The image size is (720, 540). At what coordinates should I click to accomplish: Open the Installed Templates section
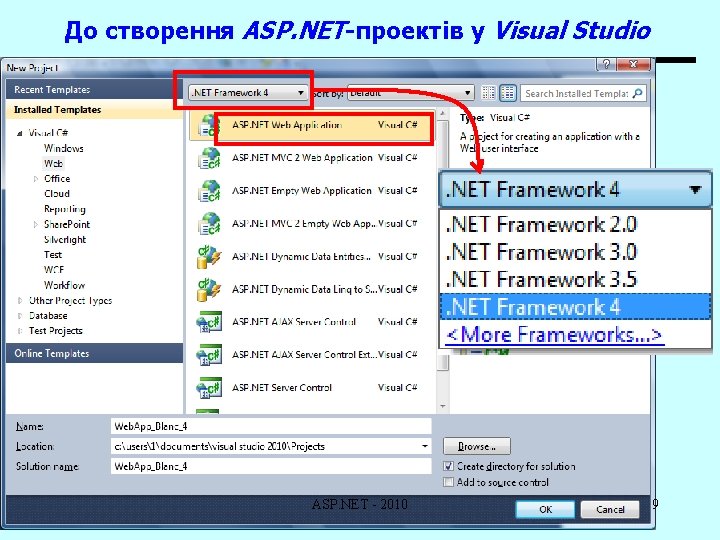pyautogui.click(x=94, y=110)
